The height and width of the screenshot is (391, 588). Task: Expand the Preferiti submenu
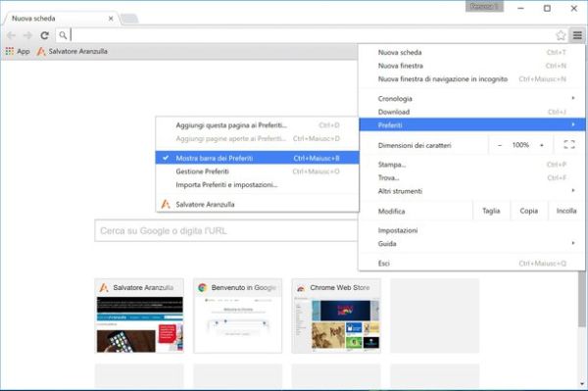[471, 124]
